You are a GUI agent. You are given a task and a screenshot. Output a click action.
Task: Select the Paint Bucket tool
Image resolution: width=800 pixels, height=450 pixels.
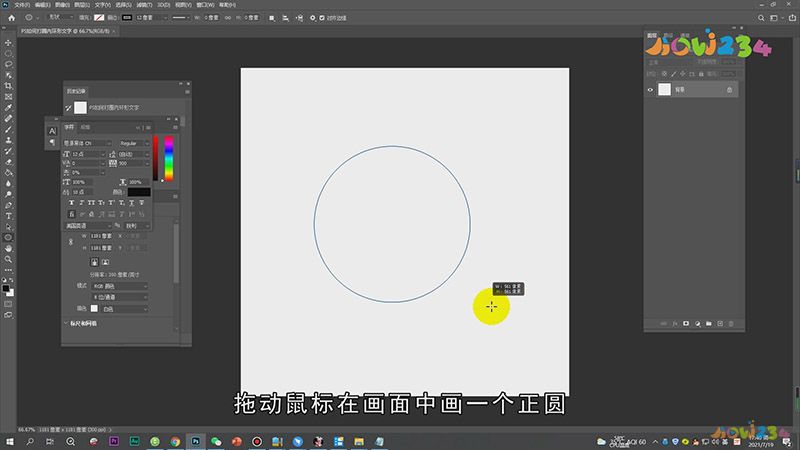(x=8, y=172)
